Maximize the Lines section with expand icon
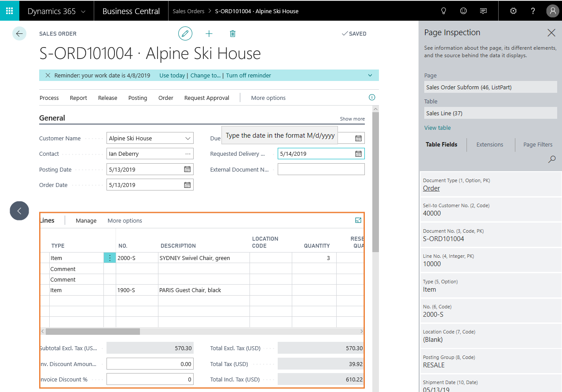Viewport: 562px width, 392px height. [x=358, y=220]
